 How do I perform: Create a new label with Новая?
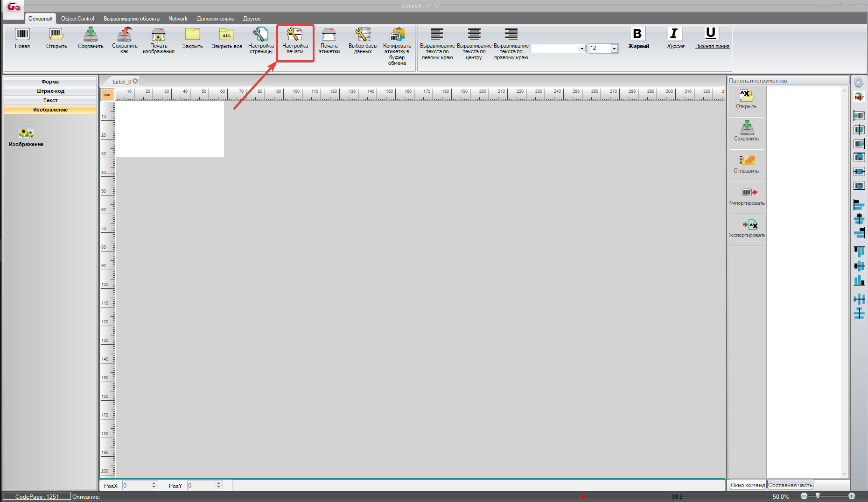(x=22, y=38)
